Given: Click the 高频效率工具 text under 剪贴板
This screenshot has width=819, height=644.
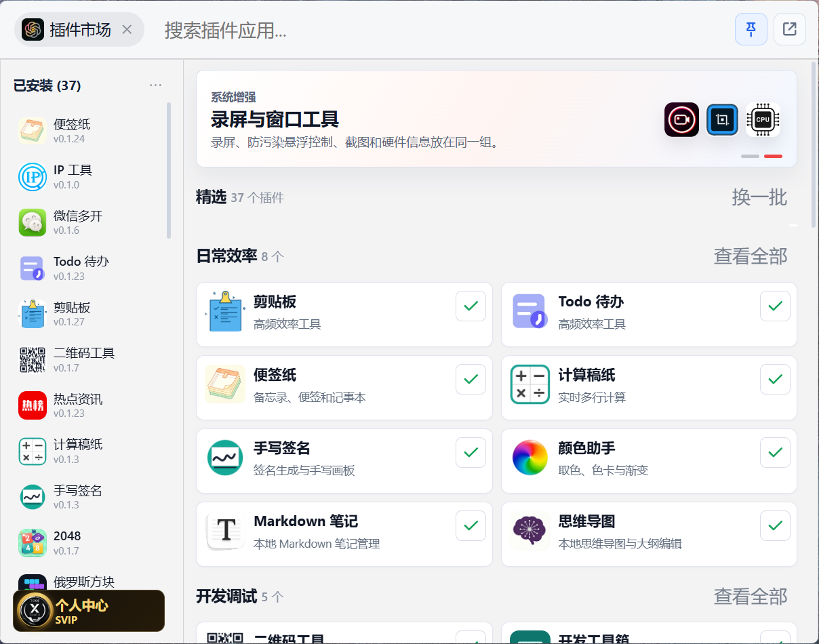Looking at the screenshot, I should point(287,324).
